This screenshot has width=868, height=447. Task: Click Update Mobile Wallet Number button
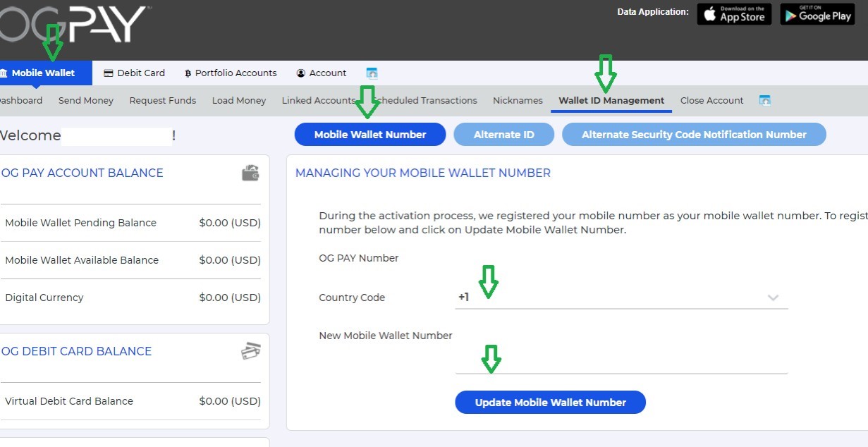(551, 403)
